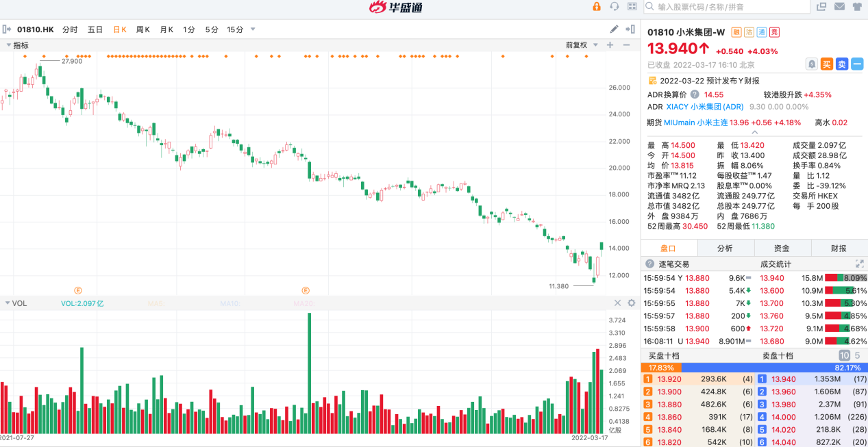Image resolution: width=868 pixels, height=447 pixels.
Task: Switch chart to 1分 interval
Action: 189,29
